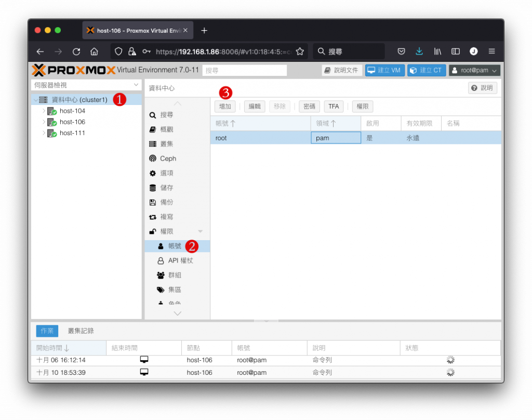Sort by the 帳號 column header
Viewport: 532px width, 420px height.
[x=260, y=123]
